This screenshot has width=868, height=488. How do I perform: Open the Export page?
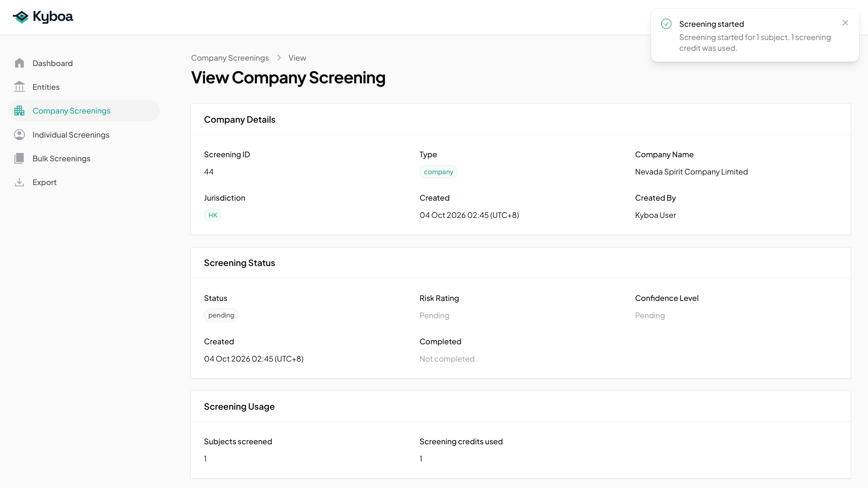tap(84, 182)
